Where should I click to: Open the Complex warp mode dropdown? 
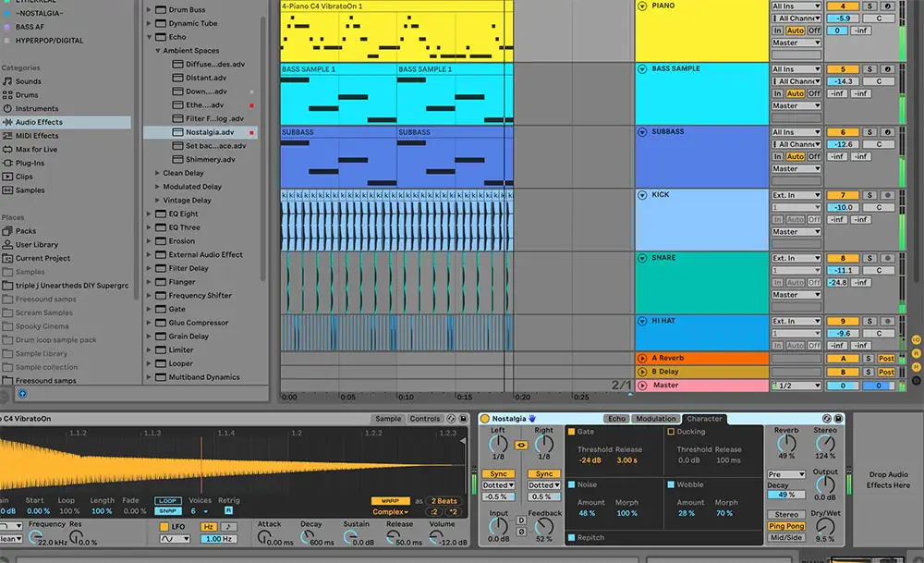pyautogui.click(x=391, y=511)
